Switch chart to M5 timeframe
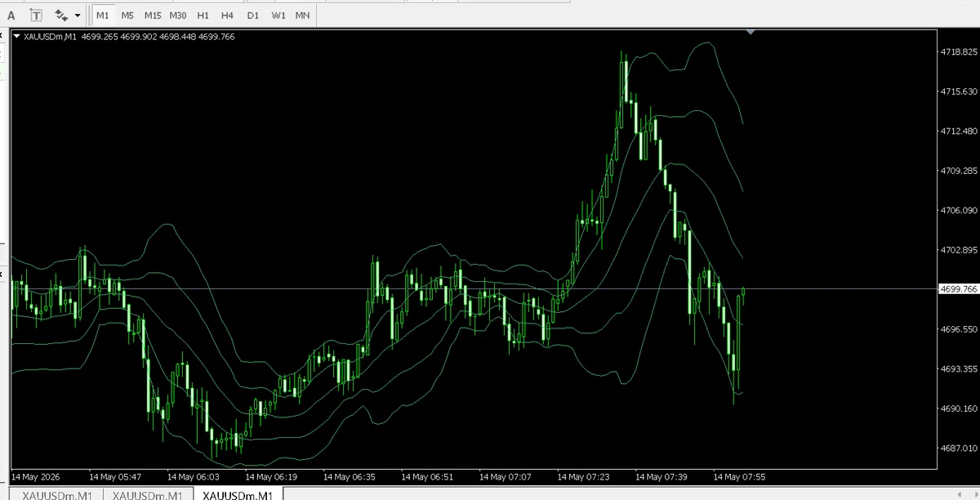 point(127,15)
